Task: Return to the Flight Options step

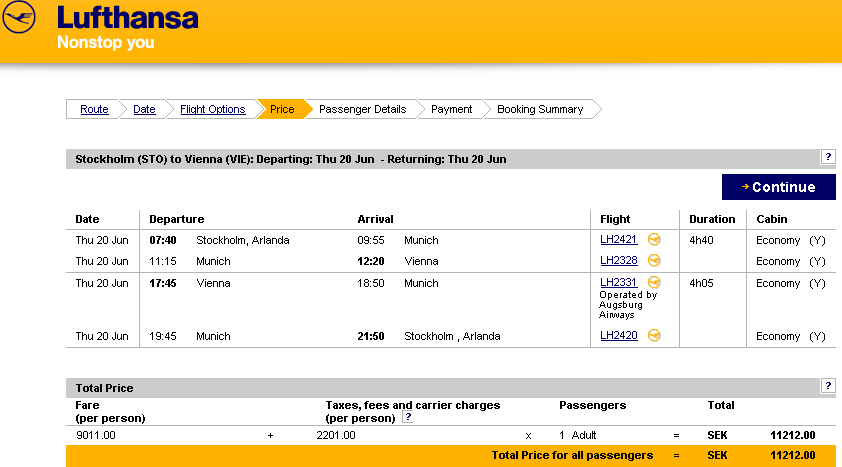Action: pos(212,110)
